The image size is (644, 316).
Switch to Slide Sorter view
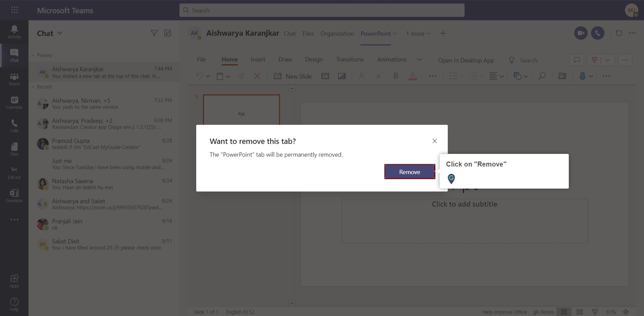click(x=580, y=312)
